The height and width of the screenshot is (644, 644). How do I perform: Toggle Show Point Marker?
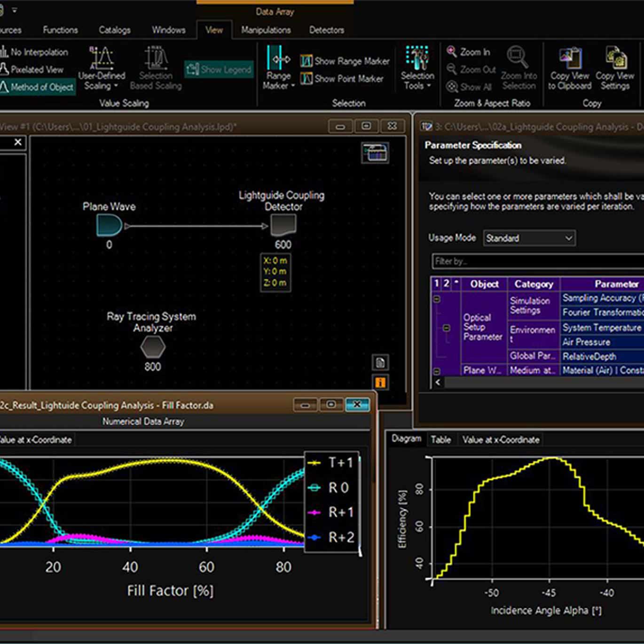tap(342, 79)
